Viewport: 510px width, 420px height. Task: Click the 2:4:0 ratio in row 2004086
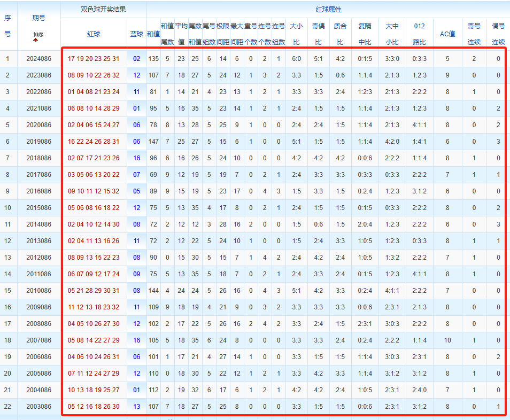point(420,391)
